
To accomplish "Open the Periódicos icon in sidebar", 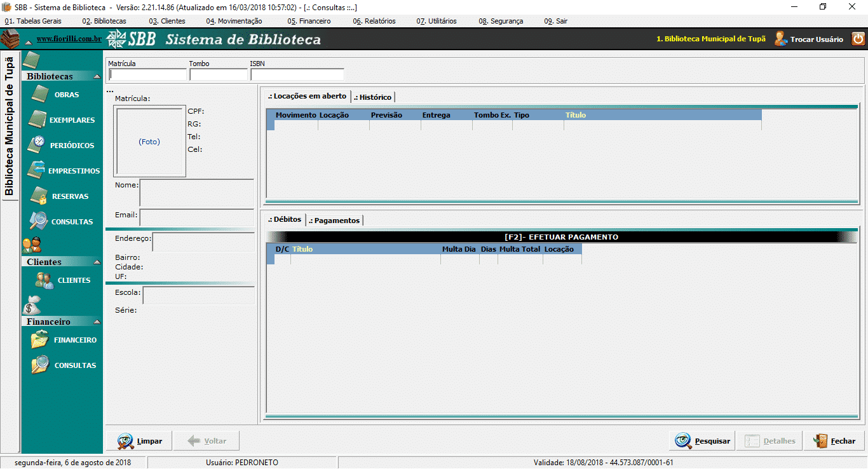I will (x=38, y=145).
